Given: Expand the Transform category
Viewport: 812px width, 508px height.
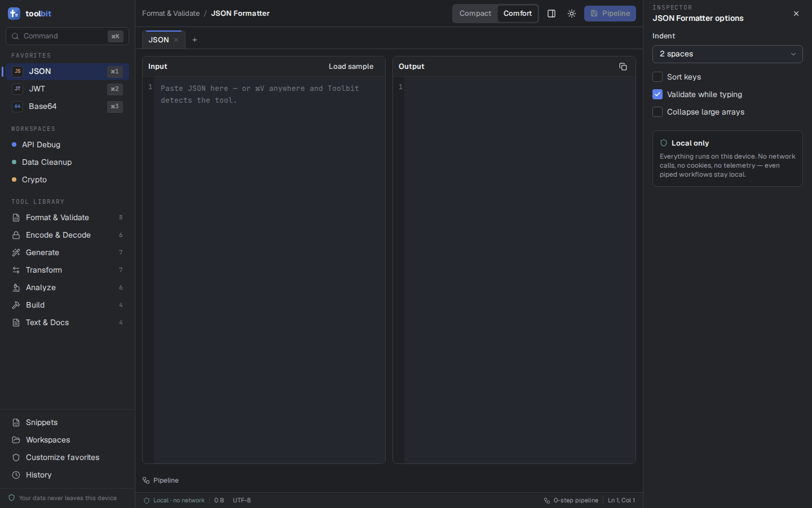Looking at the screenshot, I should point(68,270).
